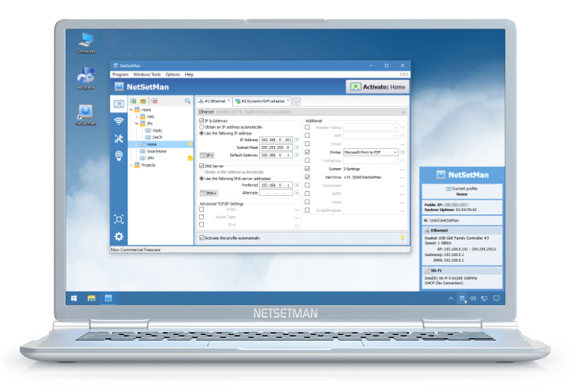The height and width of the screenshot is (392, 570).
Task: Get current Alternate DNS value icon
Action: 296,192
